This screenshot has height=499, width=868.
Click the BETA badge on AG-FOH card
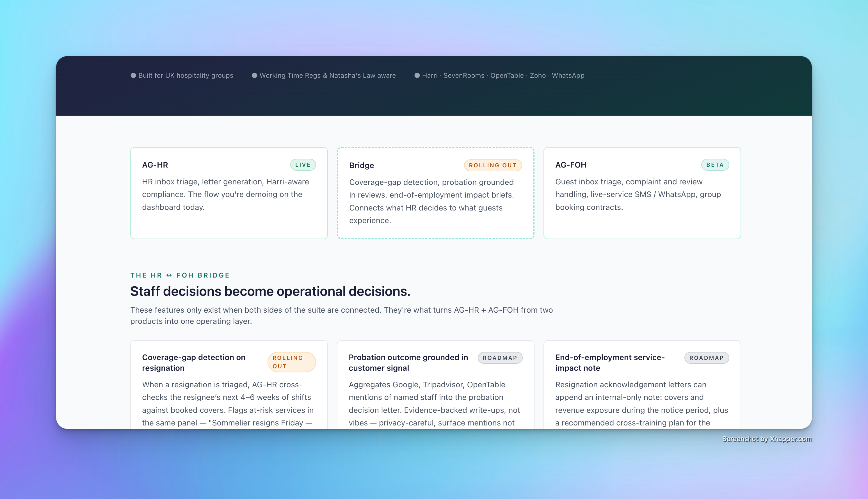tap(715, 165)
